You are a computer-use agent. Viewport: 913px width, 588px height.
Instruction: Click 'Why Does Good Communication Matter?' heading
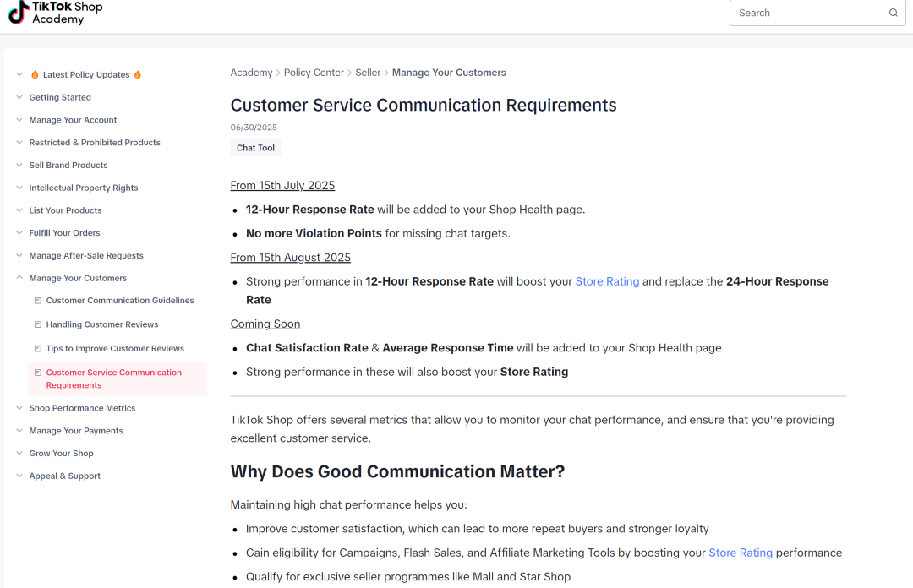tap(397, 471)
